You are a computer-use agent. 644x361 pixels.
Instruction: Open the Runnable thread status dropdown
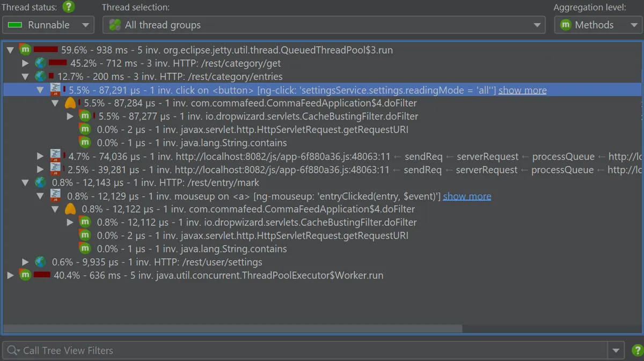click(48, 25)
